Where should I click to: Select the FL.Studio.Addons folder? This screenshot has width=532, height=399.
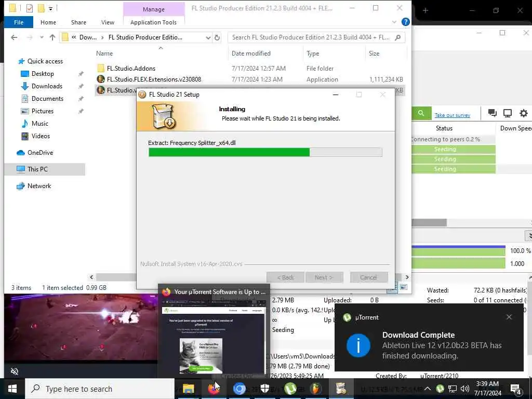pos(131,69)
